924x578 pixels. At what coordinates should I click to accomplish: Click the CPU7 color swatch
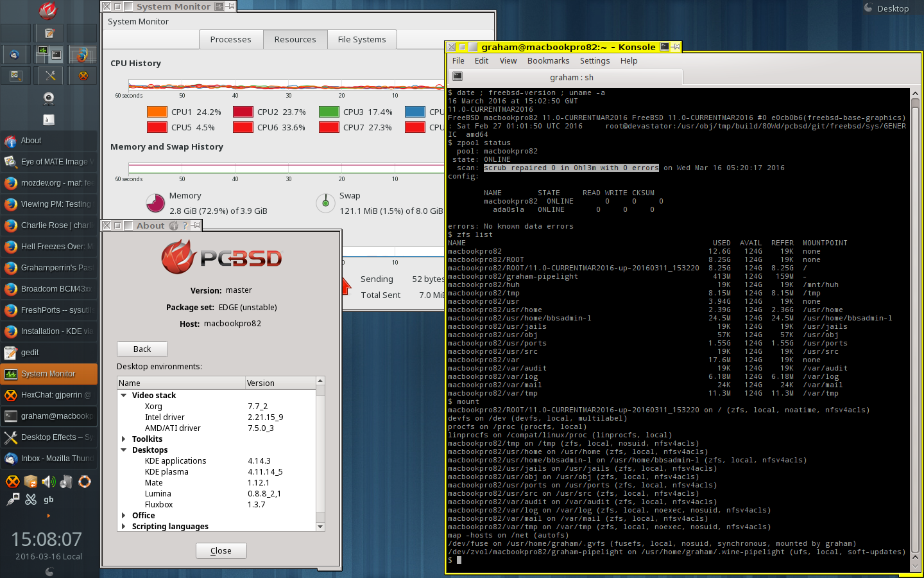(329, 127)
